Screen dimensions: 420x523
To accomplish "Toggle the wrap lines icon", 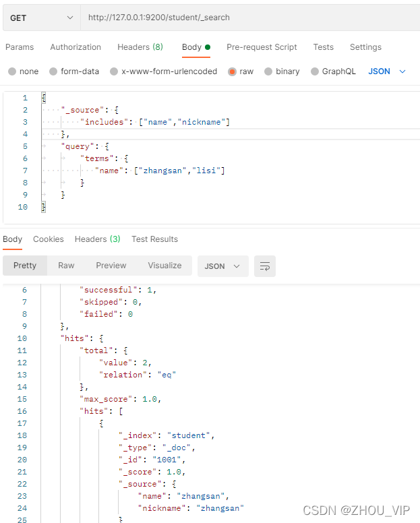I will point(265,266).
